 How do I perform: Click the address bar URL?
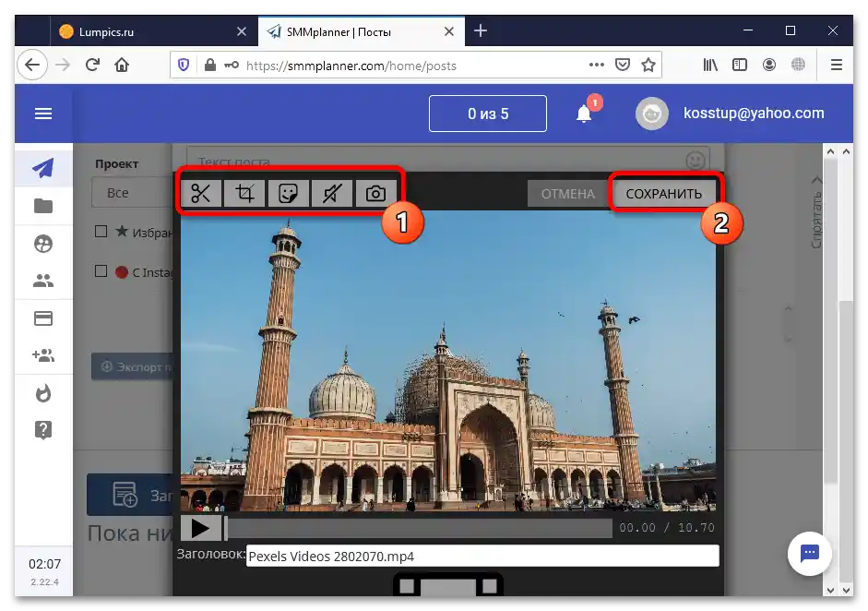[351, 66]
